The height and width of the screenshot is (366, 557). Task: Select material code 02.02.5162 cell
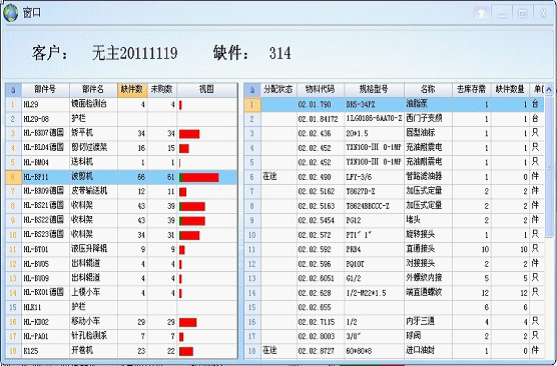tap(320, 192)
